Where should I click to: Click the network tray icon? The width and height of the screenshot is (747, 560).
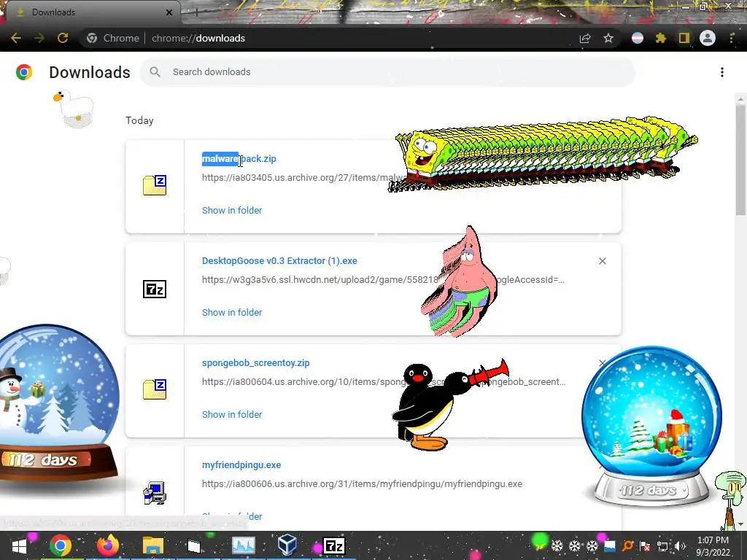click(x=662, y=546)
